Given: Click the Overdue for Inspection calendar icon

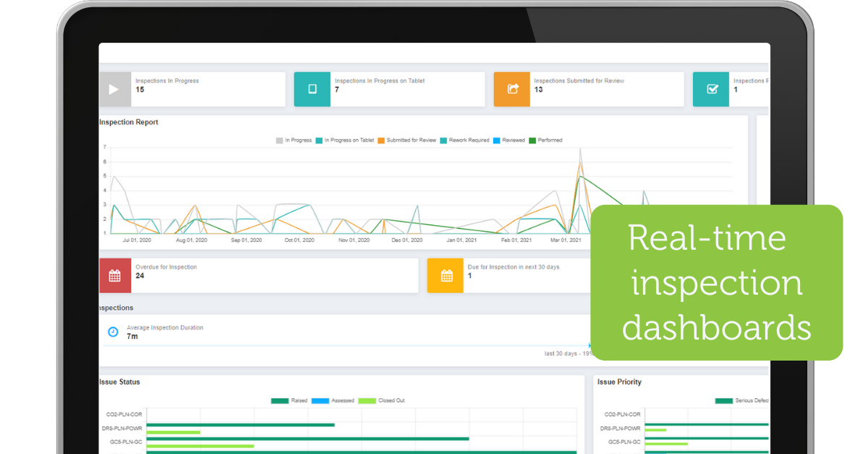Looking at the screenshot, I should 115,276.
